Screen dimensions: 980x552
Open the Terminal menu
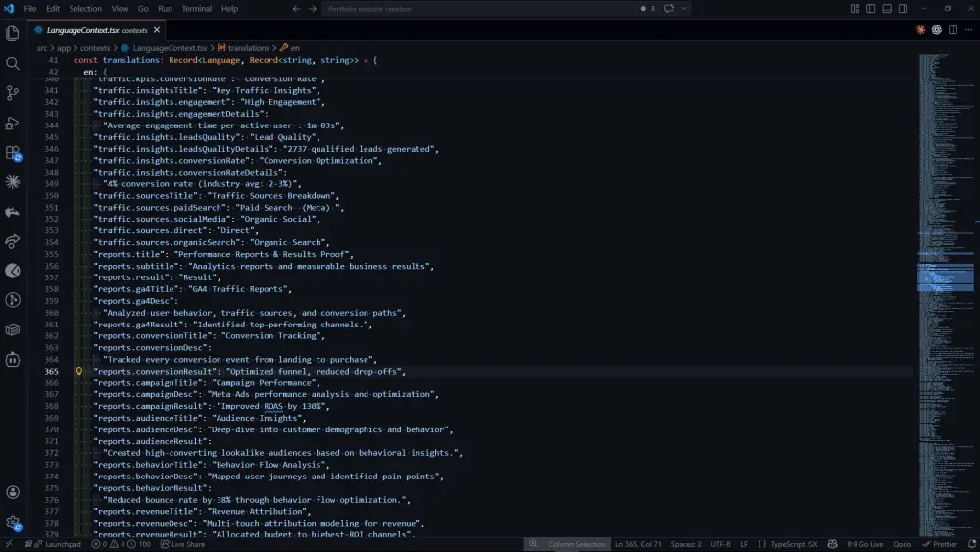click(x=196, y=9)
